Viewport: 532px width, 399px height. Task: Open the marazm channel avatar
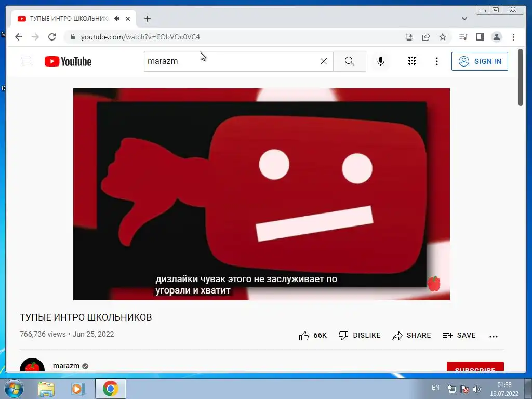32,365
